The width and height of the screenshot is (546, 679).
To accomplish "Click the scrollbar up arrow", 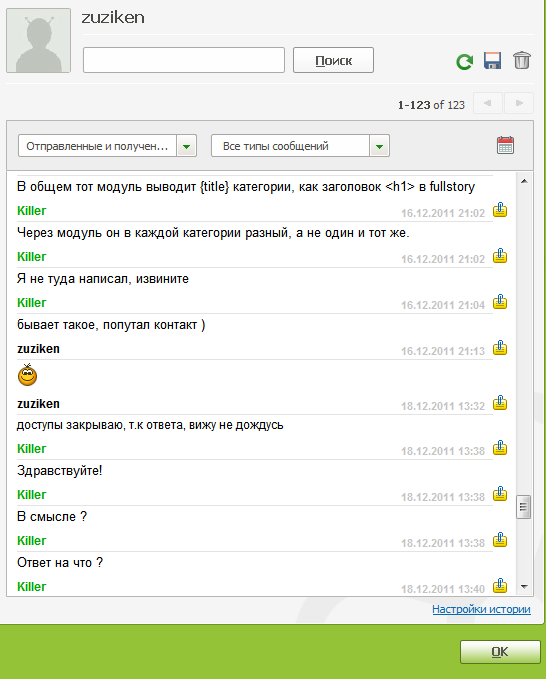I will tap(524, 181).
